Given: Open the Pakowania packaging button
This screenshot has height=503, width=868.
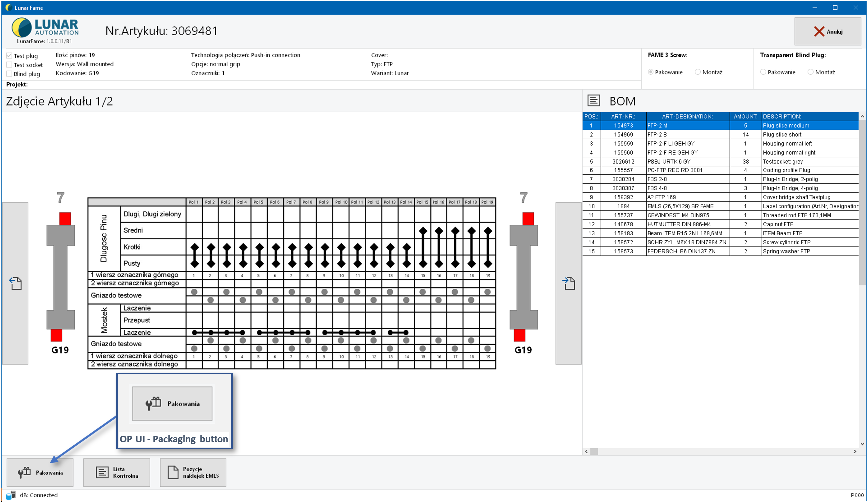Looking at the screenshot, I should click(40, 472).
